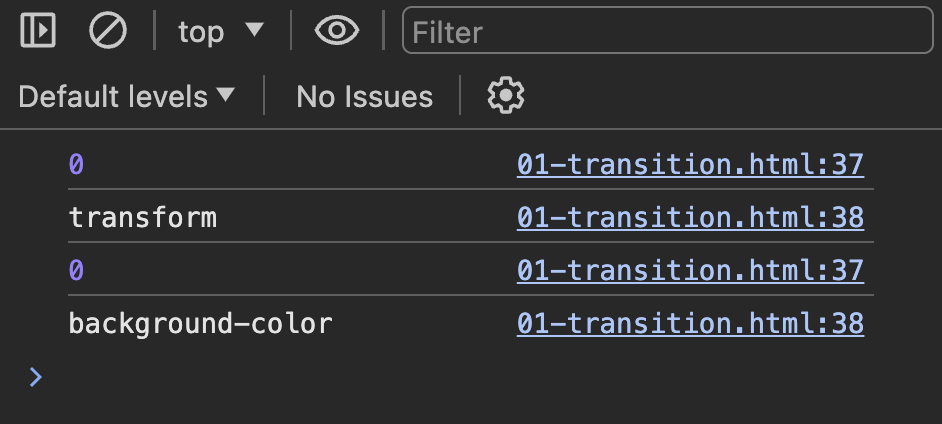The image size is (942, 424).
Task: Open second 01-transition.html:37 source link
Action: 690,270
